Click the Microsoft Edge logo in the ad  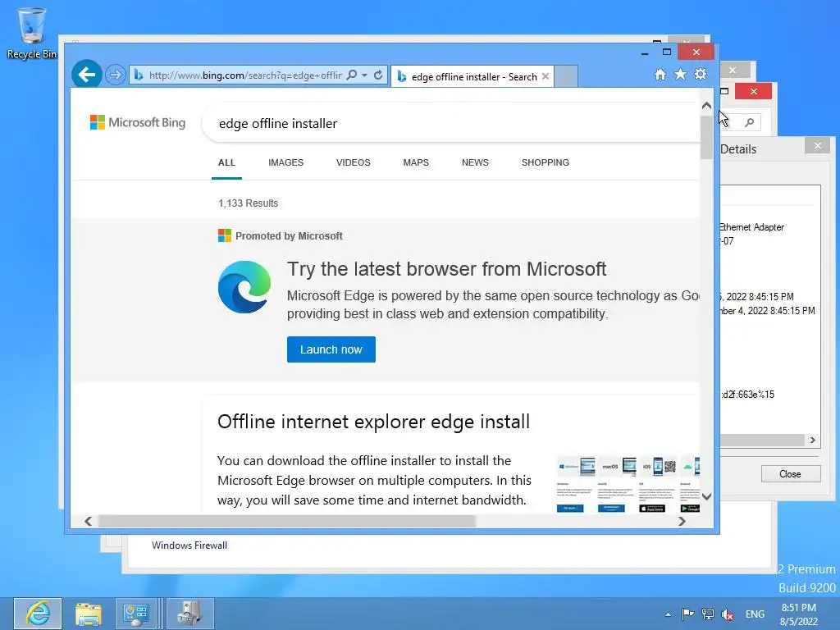pyautogui.click(x=244, y=287)
